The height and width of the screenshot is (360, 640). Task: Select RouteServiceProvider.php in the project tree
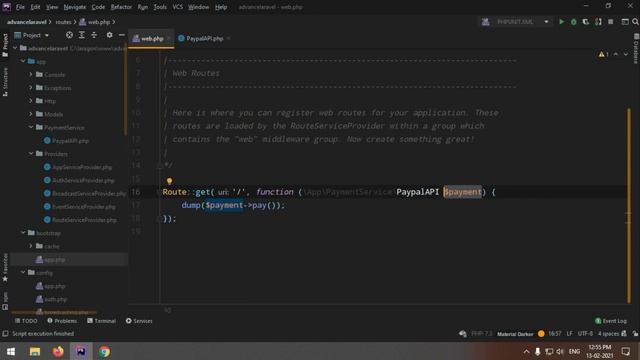pos(80,220)
